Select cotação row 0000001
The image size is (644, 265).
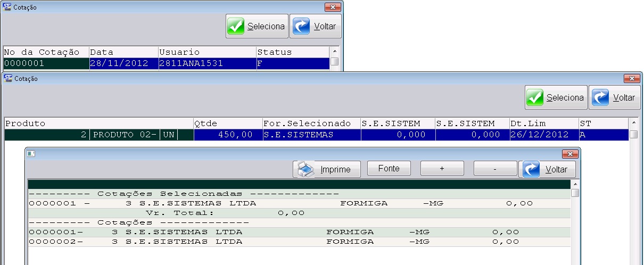pyautogui.click(x=45, y=63)
